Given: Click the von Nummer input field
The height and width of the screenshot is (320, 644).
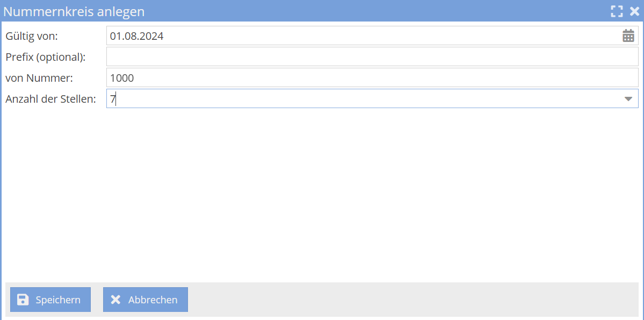Looking at the screenshot, I should 372,78.
